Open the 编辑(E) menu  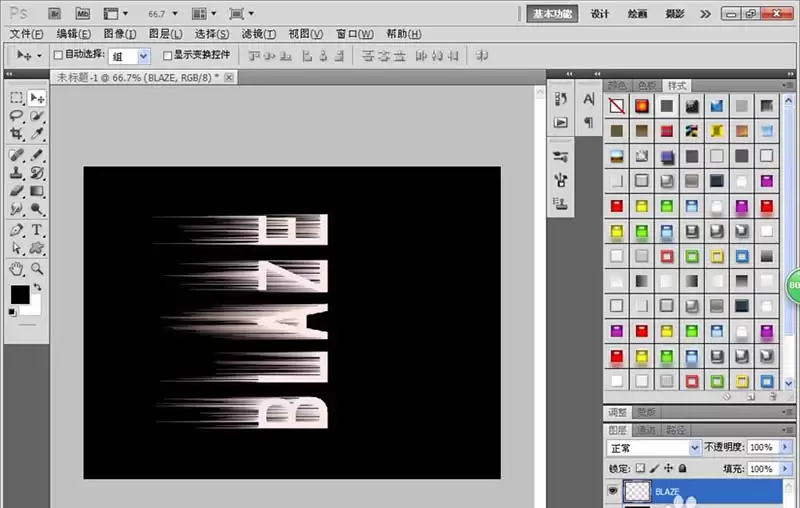[x=73, y=34]
